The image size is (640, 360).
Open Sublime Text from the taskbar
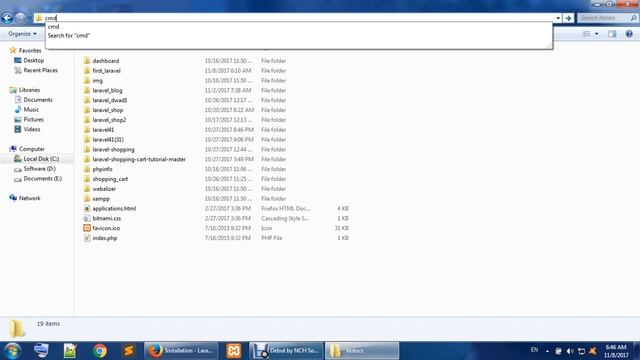pos(128,351)
